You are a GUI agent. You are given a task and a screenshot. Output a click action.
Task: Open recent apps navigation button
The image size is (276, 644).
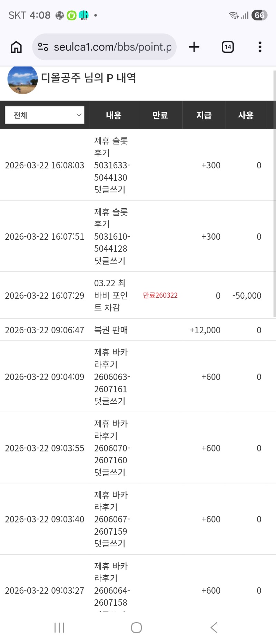(59, 627)
